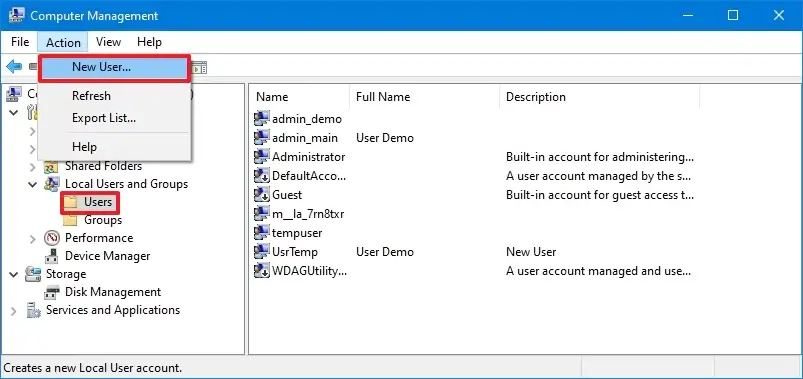Click the Performance monitor icon
This screenshot has height=379, width=803.
52,238
